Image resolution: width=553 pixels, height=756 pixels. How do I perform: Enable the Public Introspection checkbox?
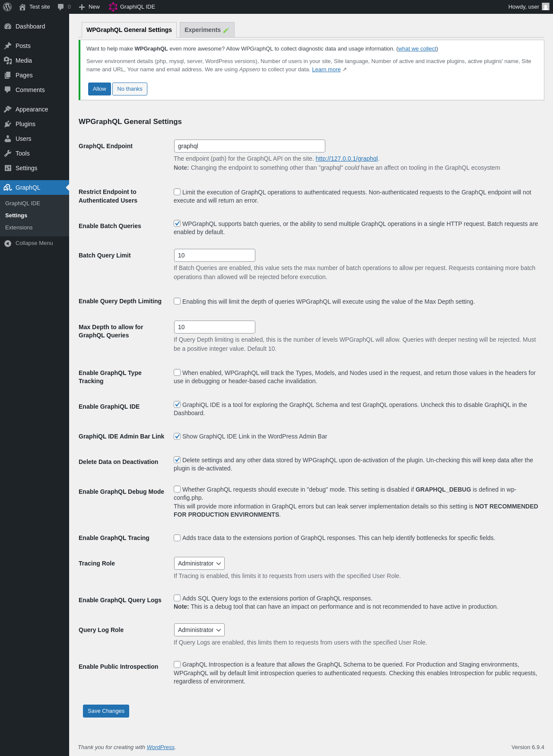(x=177, y=664)
